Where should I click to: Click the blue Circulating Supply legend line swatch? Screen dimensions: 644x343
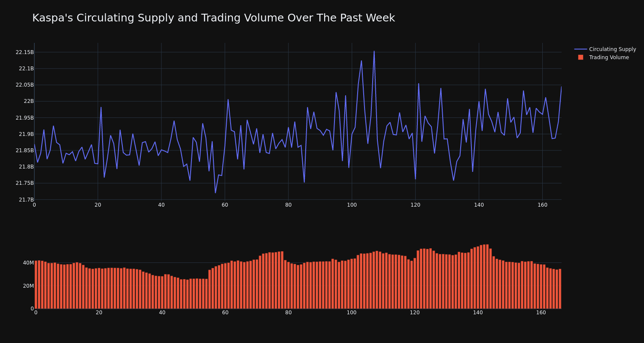point(580,49)
